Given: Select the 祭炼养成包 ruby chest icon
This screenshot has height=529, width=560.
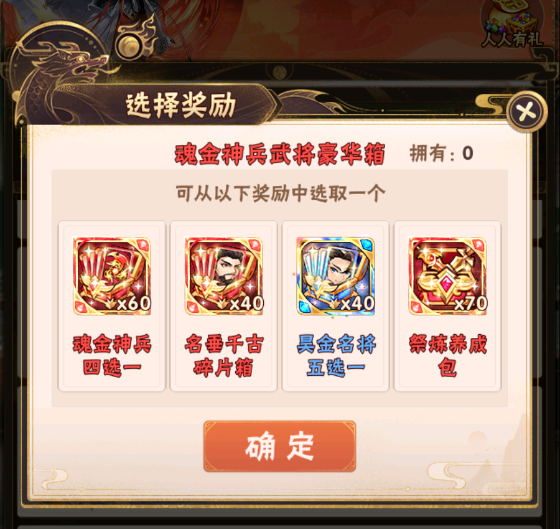Looking at the screenshot, I should (x=448, y=276).
